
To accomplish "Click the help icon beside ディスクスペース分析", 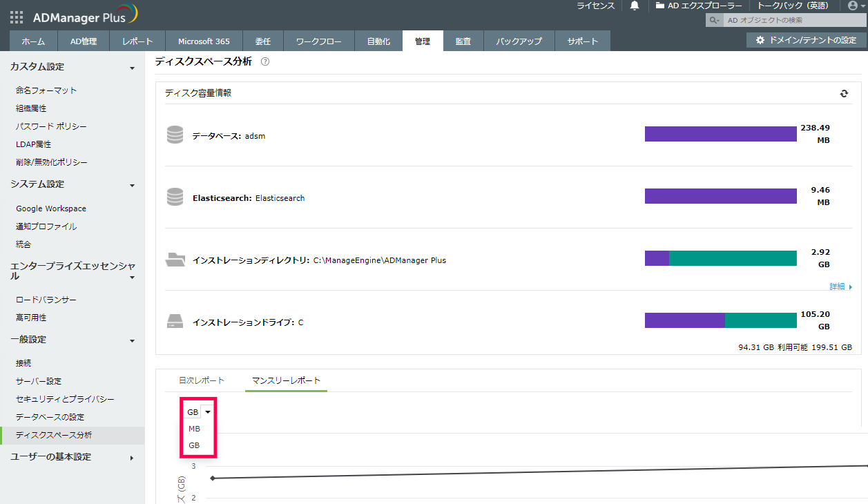I will pyautogui.click(x=265, y=61).
